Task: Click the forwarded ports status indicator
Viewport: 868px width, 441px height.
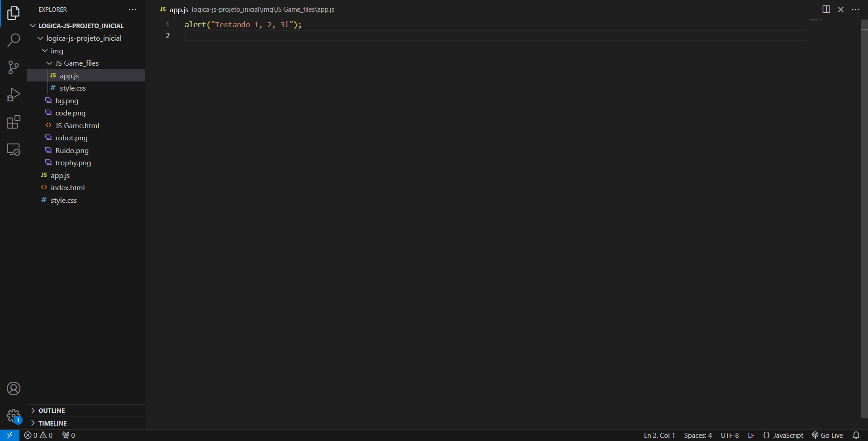Action: pos(69,435)
